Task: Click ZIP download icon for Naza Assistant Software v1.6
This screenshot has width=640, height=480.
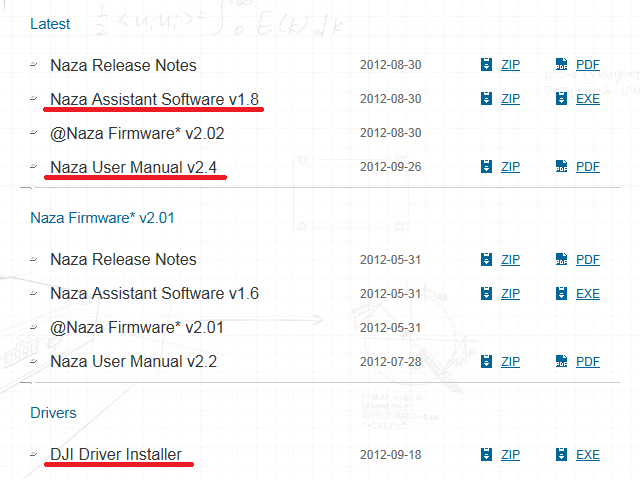Action: click(x=486, y=293)
